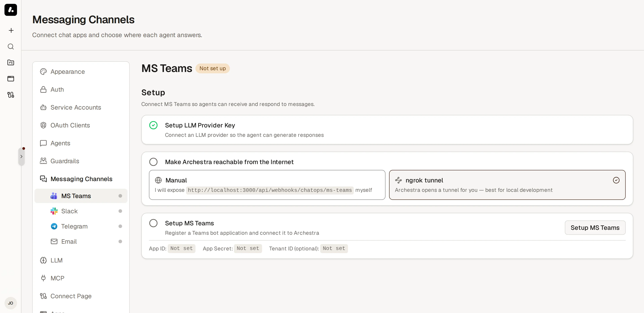The width and height of the screenshot is (644, 313).
Task: Open Connect Page settings
Action: pos(81,296)
